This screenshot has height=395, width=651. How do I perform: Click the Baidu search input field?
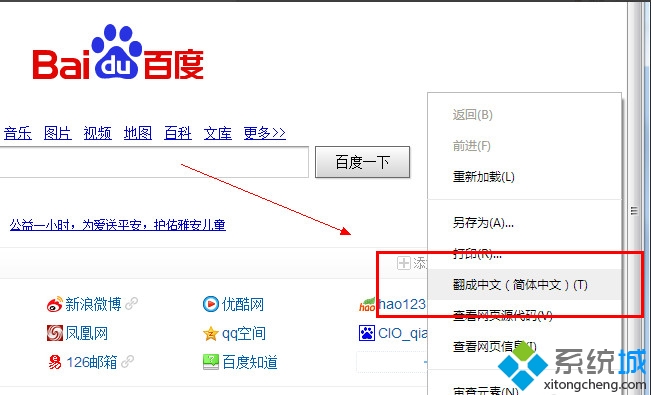coord(154,162)
